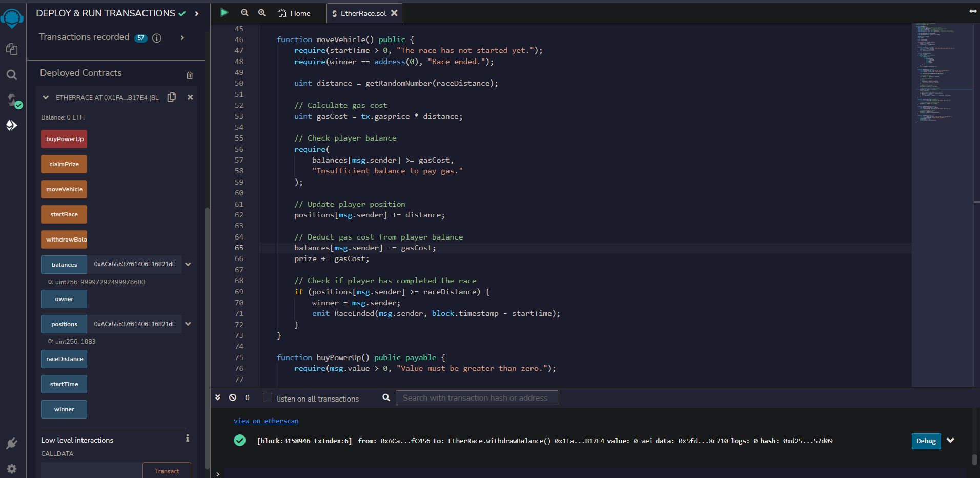Call the withdrawBalance function
Viewport: 980px width, 478px height.
(64, 240)
